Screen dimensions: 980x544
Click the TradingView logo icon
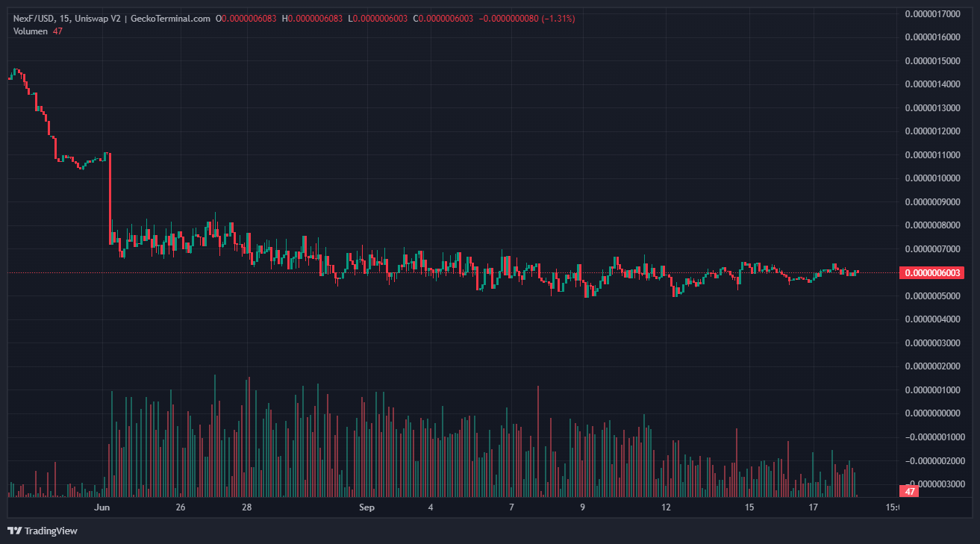pos(14,531)
